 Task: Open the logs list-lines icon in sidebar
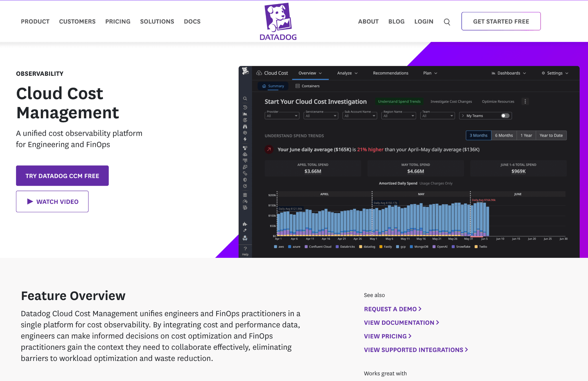245,160
